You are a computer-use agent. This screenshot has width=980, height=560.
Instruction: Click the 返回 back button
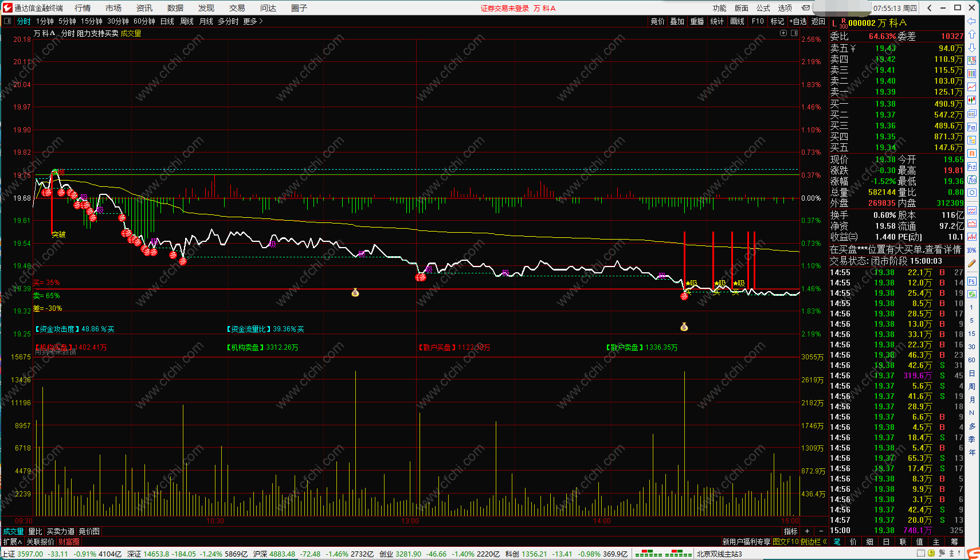point(818,21)
